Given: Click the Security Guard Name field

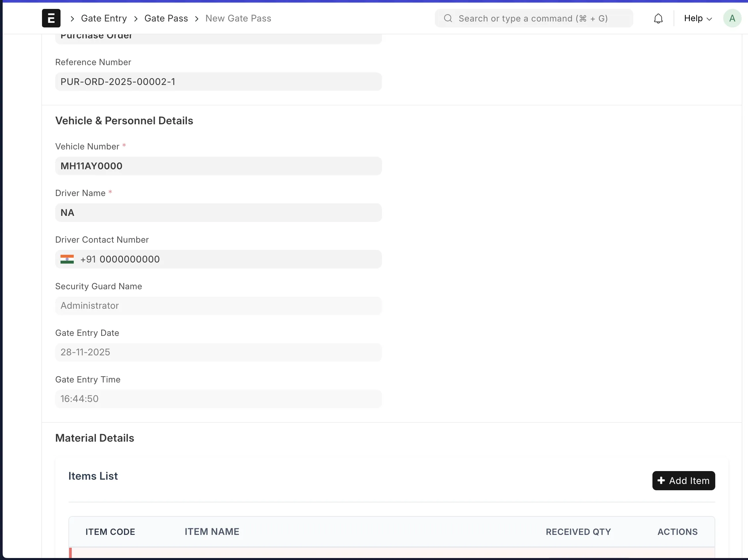Looking at the screenshot, I should [x=219, y=306].
